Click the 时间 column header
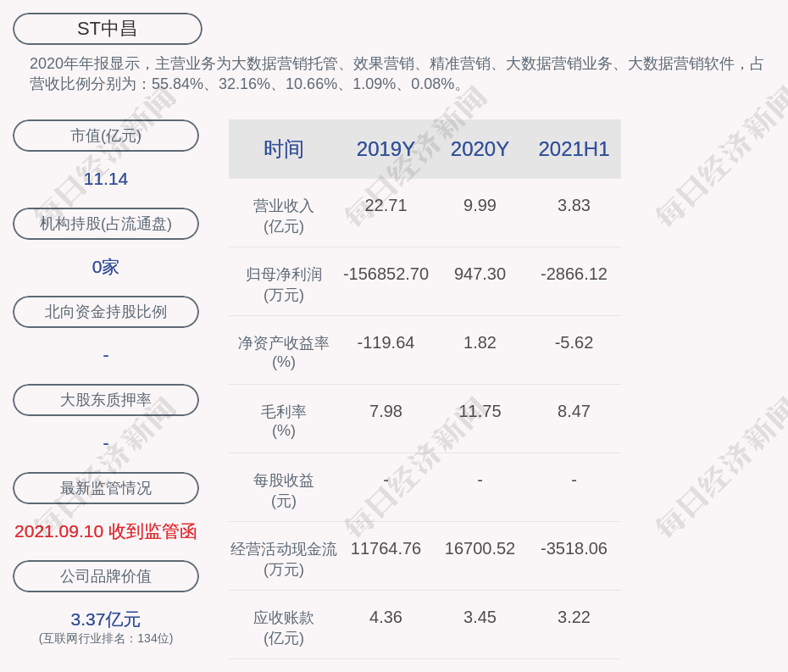This screenshot has width=788, height=672. click(x=284, y=149)
